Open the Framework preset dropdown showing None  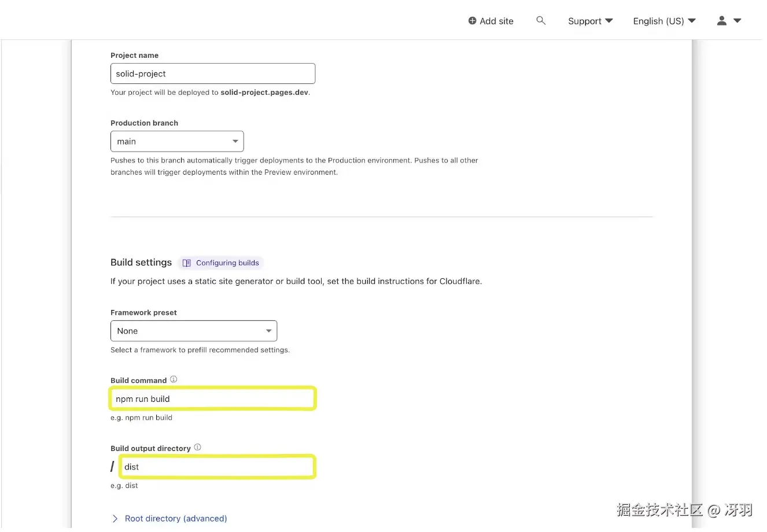click(x=194, y=331)
